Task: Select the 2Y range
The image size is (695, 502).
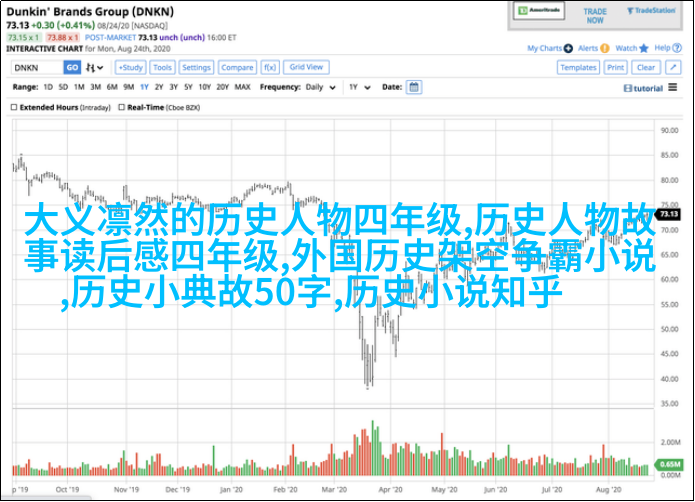Action: pos(159,87)
